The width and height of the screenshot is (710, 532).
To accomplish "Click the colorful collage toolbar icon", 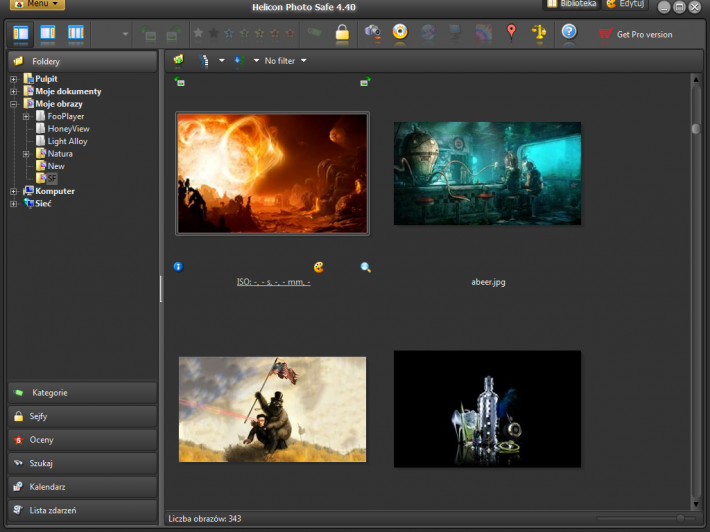I will [484, 33].
